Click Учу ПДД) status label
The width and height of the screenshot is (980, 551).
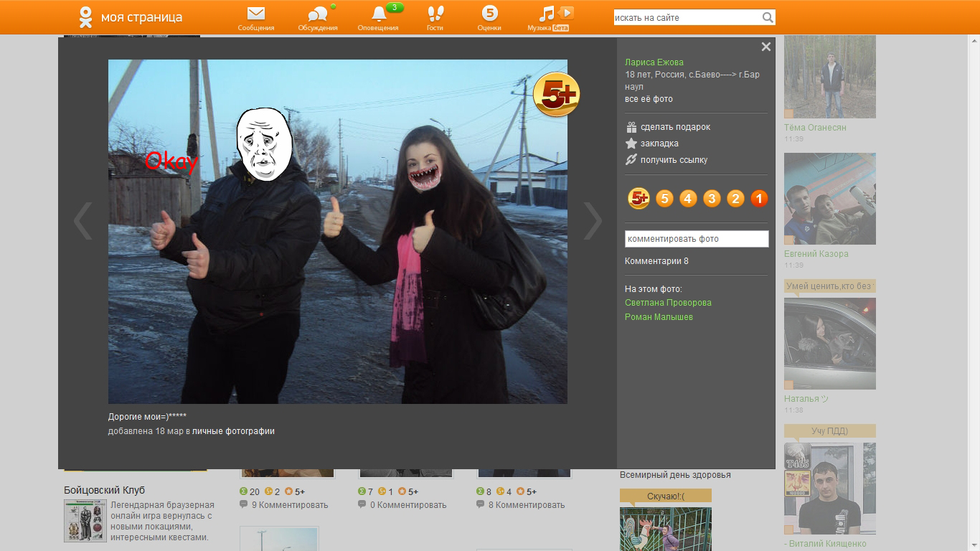click(830, 431)
